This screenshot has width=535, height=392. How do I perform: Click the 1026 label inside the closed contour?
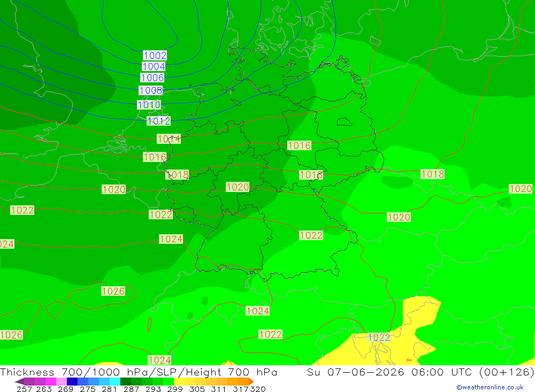(x=113, y=291)
